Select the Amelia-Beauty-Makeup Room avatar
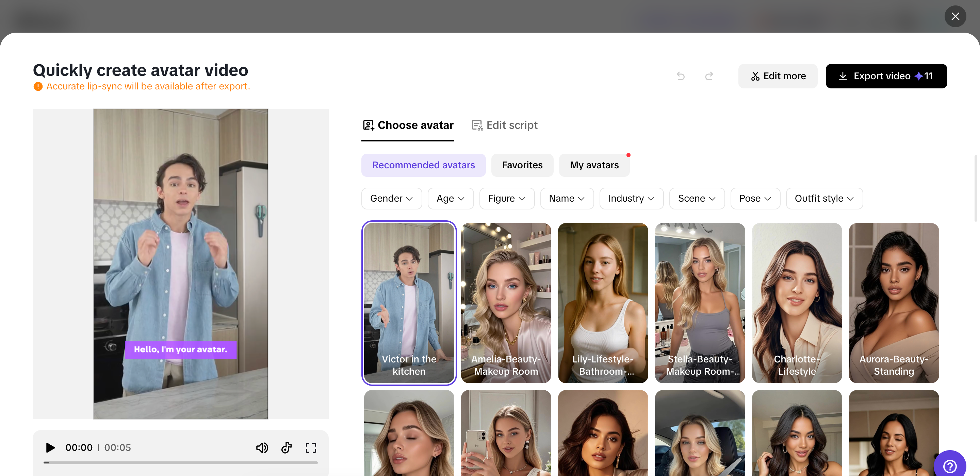Image resolution: width=980 pixels, height=476 pixels. 506,303
